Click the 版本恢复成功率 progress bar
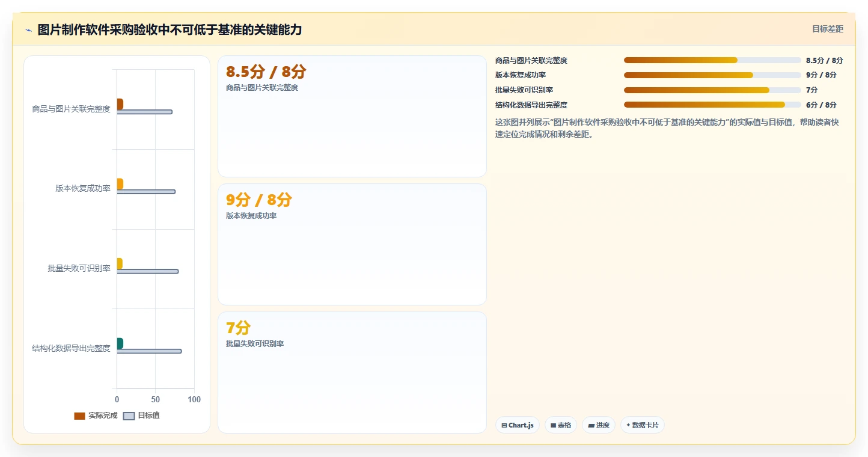The width and height of the screenshot is (868, 457). point(712,75)
